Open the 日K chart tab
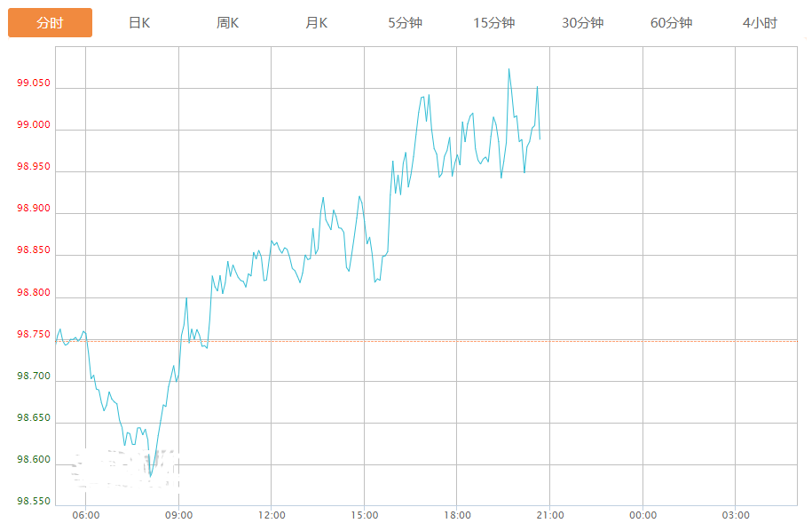Viewport: 812px width, 531px height. 139,23
